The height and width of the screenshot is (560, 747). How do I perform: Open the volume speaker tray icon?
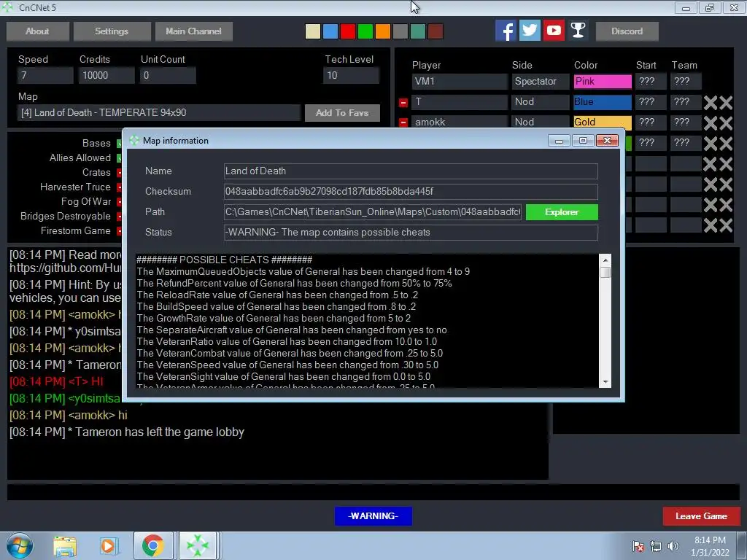click(x=673, y=546)
